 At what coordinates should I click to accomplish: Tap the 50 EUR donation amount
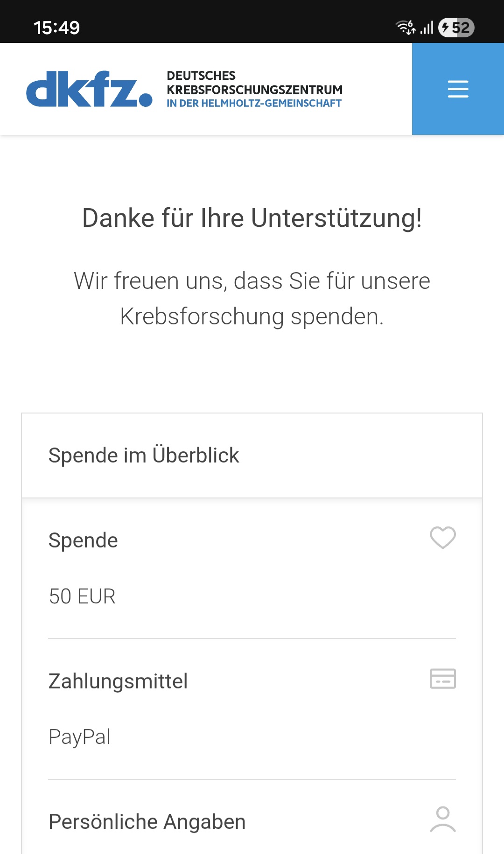pos(82,596)
